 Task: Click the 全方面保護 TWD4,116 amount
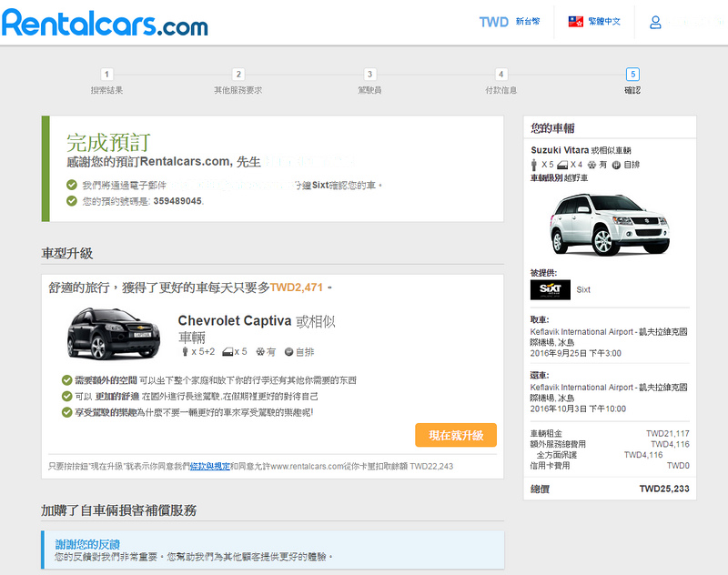[643, 455]
